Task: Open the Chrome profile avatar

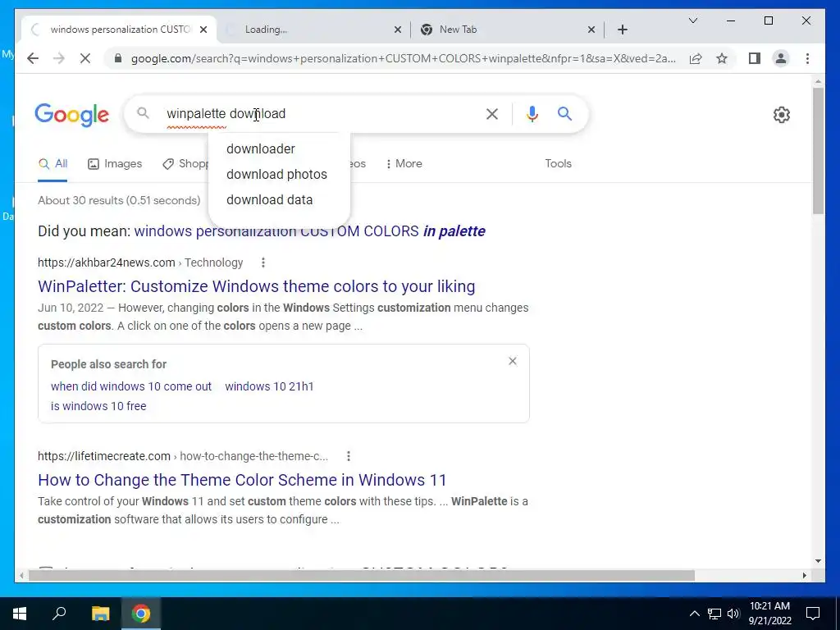Action: tap(781, 58)
